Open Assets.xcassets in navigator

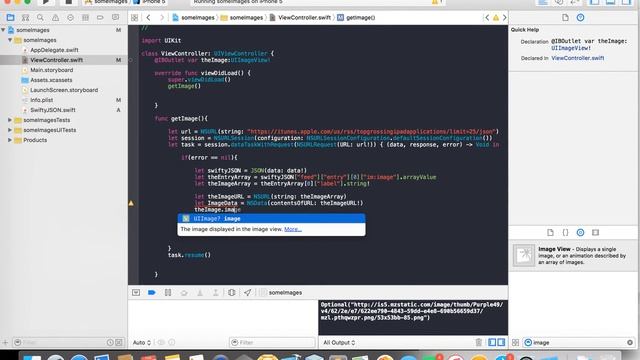pyautogui.click(x=51, y=80)
